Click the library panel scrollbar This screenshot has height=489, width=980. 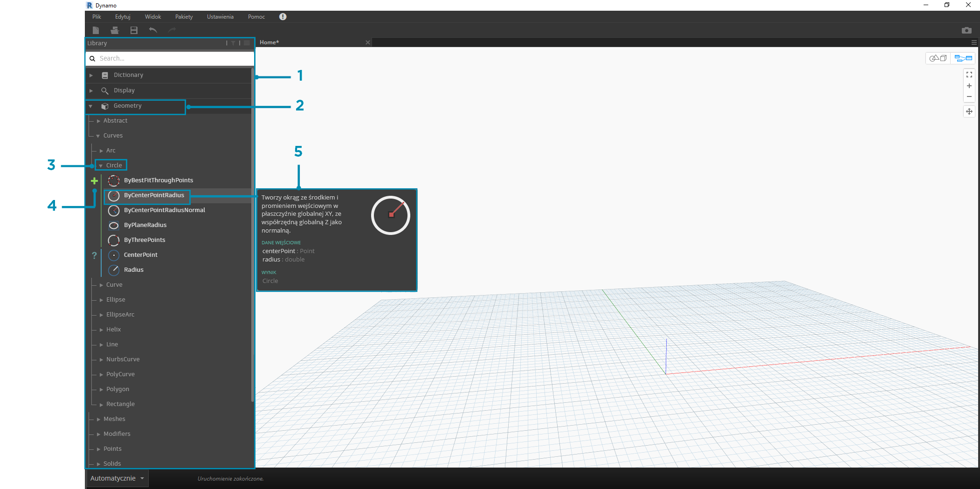coord(253,235)
